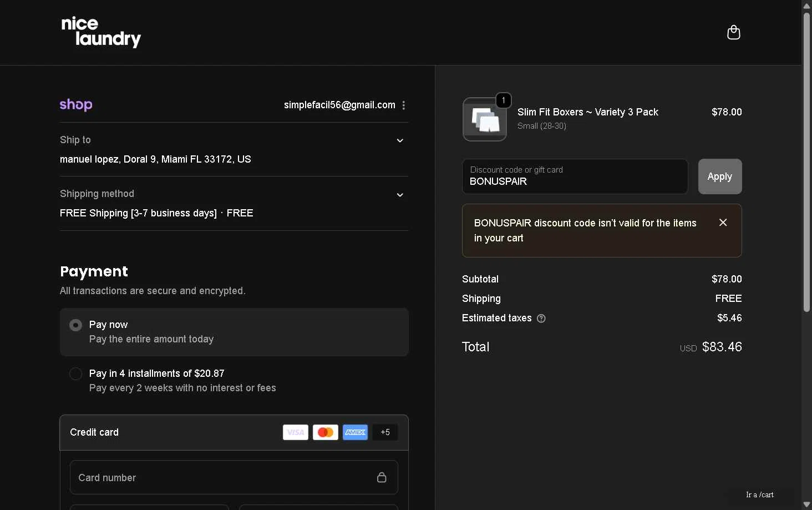Open the shopping bag cart icon
The image size is (812, 510).
[733, 33]
